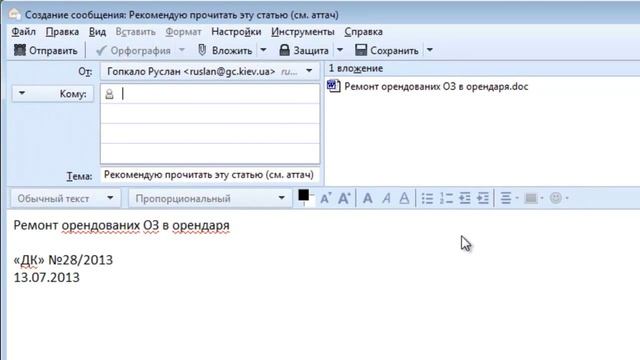Expand the Вложить dropdown arrow

pyautogui.click(x=264, y=50)
